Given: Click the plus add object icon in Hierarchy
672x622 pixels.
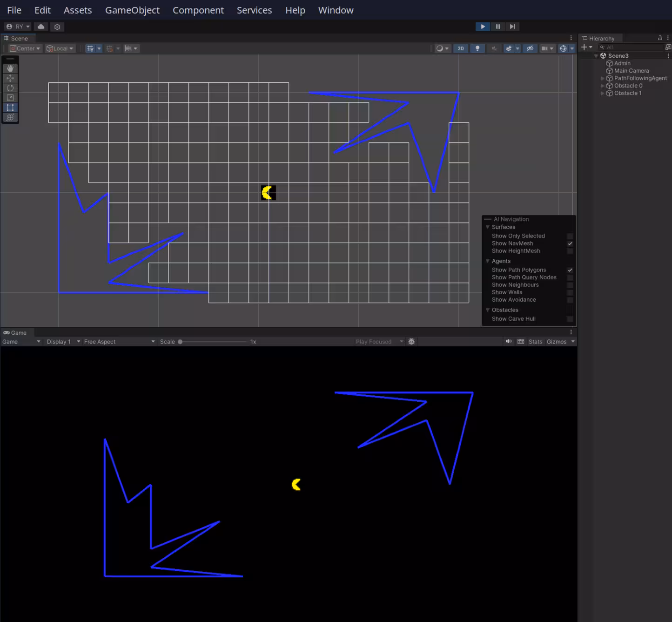Looking at the screenshot, I should point(584,47).
